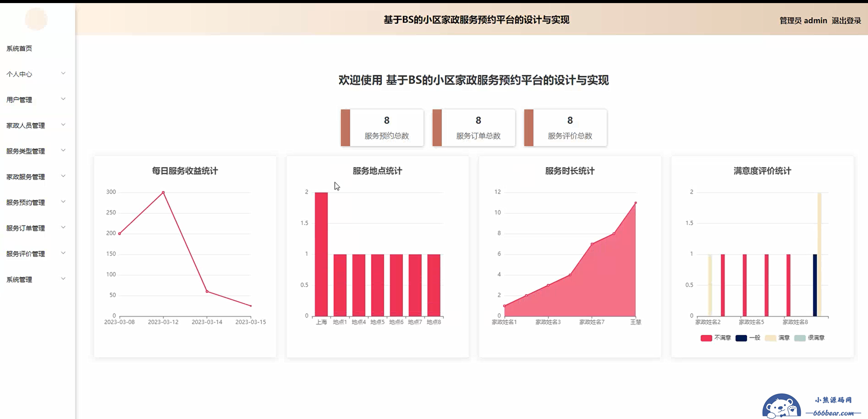Click the 2023-03-15 line data point
Screen dimensions: 868x419
(251, 306)
